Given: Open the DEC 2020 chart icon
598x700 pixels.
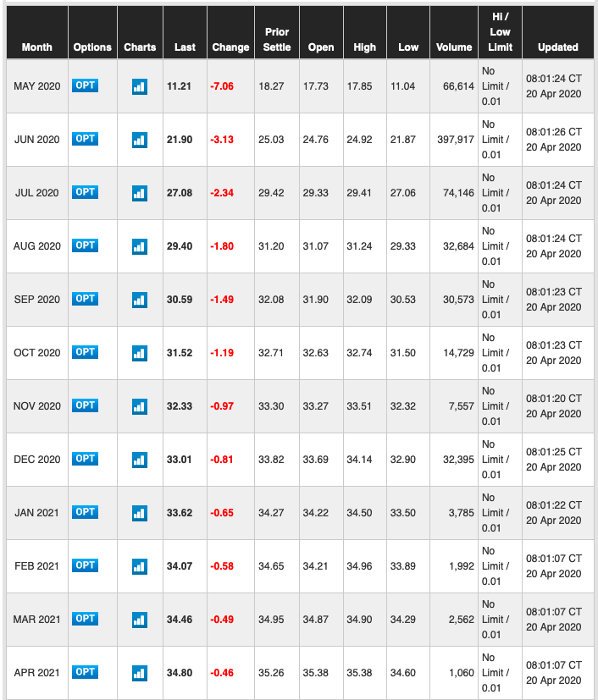Looking at the screenshot, I should click(x=140, y=460).
